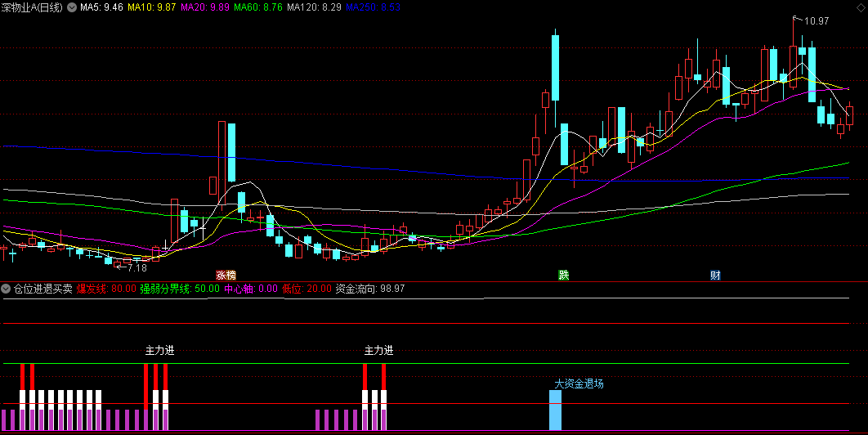Expand the 仓位进退买卖 indicator dropdown arrow
The height and width of the screenshot is (435, 868).
[x=6, y=289]
